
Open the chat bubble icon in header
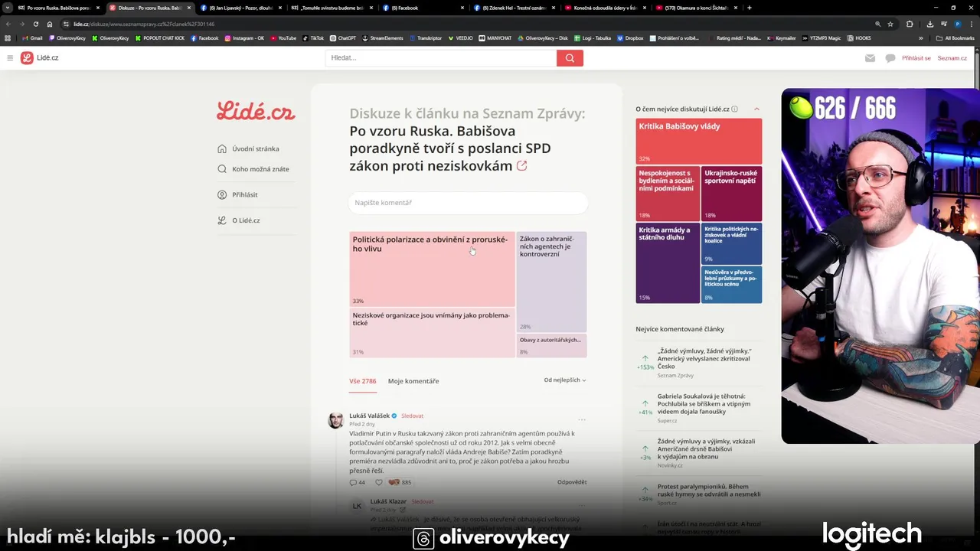(x=890, y=58)
